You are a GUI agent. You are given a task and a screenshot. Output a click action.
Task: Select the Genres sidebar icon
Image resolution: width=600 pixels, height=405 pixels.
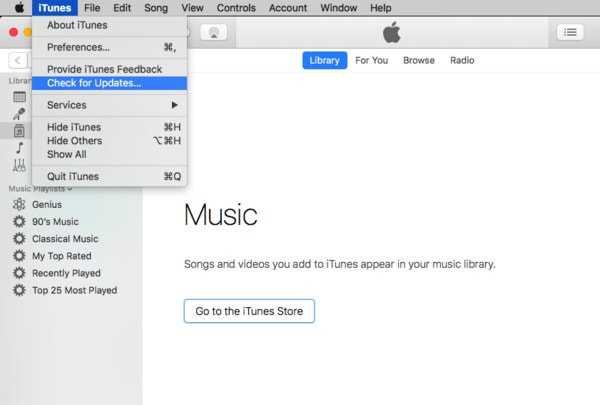[19, 165]
